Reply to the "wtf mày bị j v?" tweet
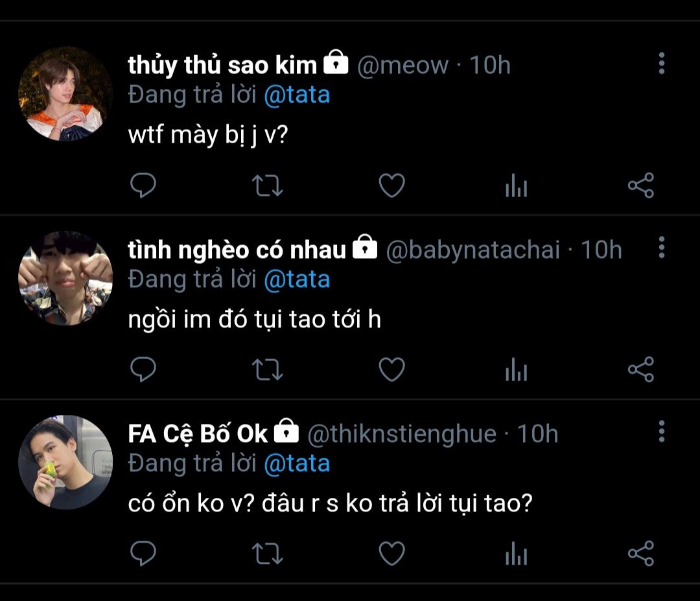The width and height of the screenshot is (700, 601). [143, 186]
